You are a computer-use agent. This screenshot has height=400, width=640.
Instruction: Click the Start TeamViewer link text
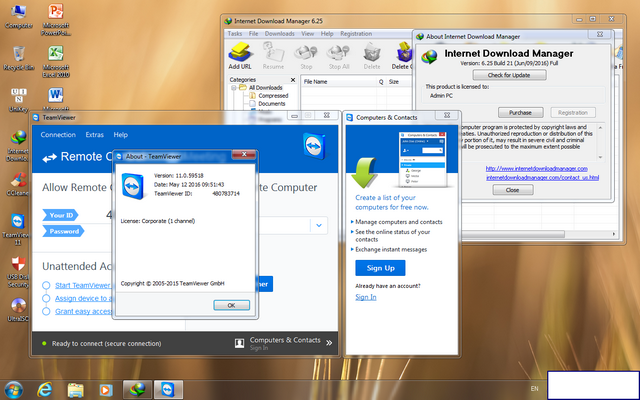coord(83,285)
